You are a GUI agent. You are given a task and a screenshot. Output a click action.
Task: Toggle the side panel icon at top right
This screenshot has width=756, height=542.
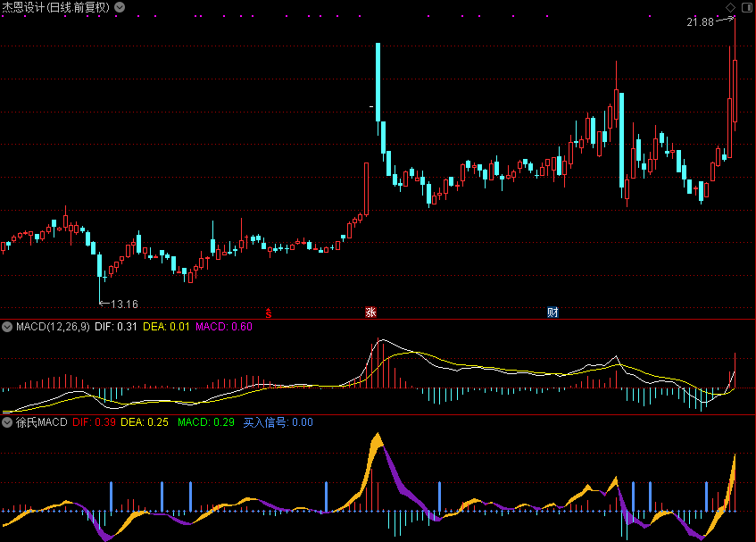tap(745, 7)
